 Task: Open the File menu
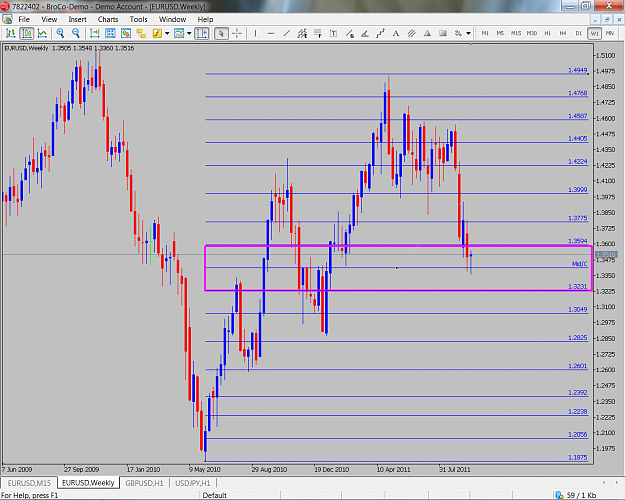click(24, 19)
